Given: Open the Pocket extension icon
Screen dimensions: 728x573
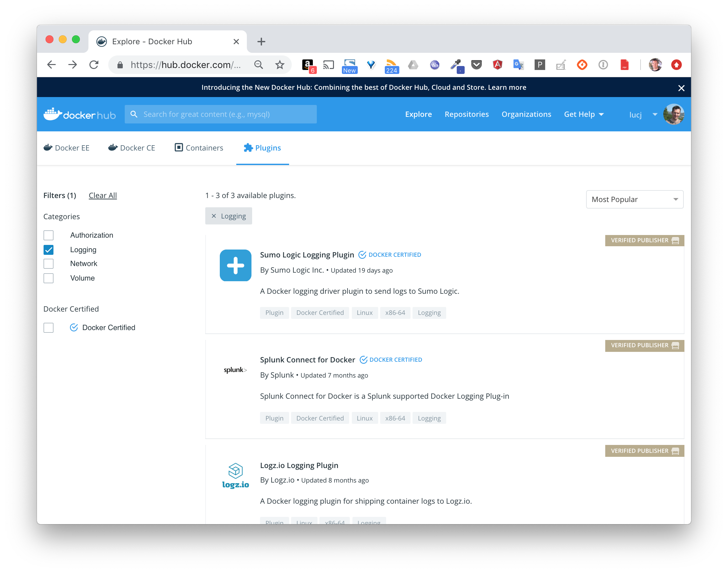Looking at the screenshot, I should click(476, 65).
